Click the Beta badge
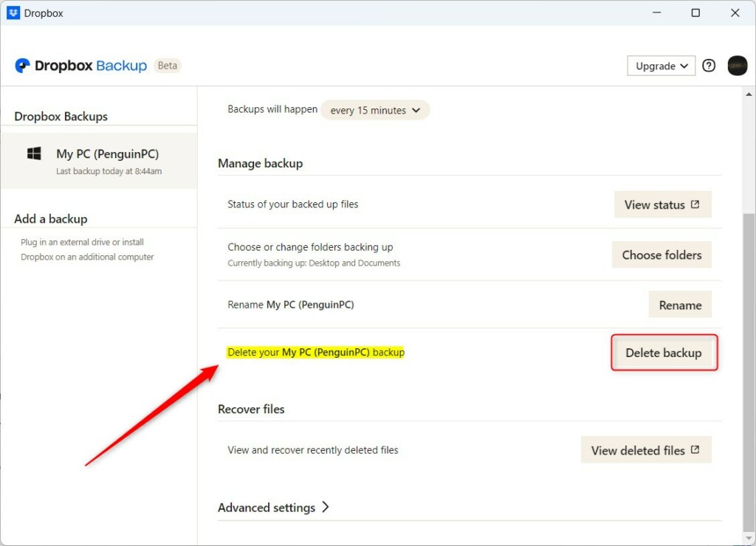756x546 pixels. point(168,66)
